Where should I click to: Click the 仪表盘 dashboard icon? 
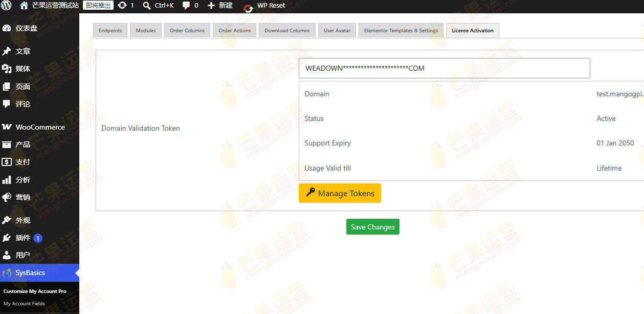[x=7, y=28]
